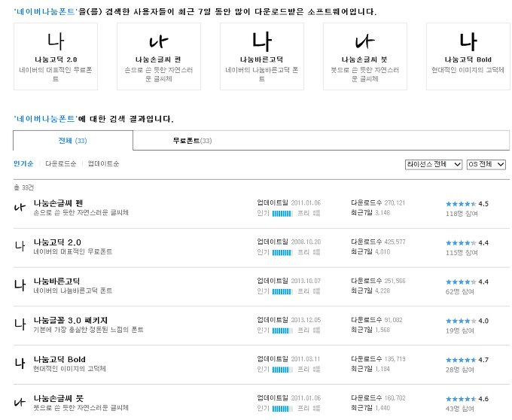
Task: Open 나눔고딕 2.0 result title
Action: coord(57,242)
